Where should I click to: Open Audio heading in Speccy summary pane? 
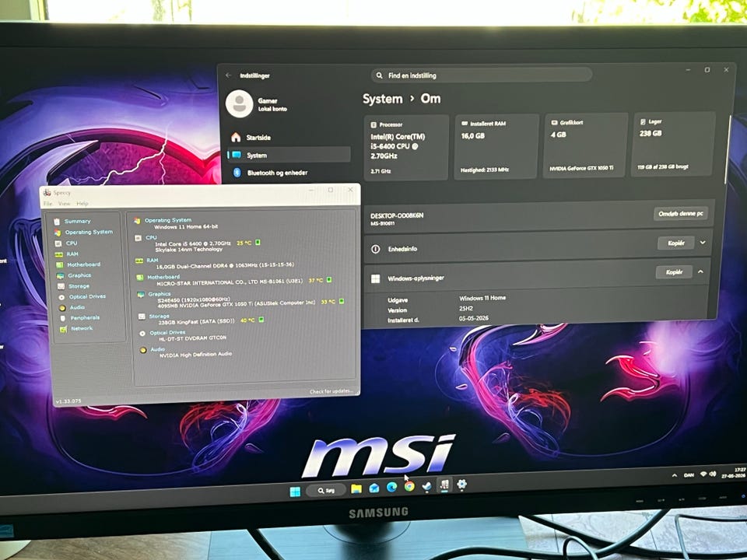click(x=157, y=349)
